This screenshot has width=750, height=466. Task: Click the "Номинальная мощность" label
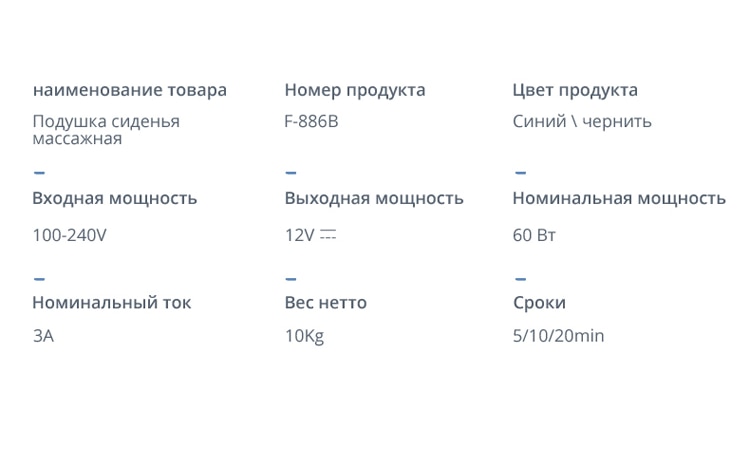coord(619,198)
